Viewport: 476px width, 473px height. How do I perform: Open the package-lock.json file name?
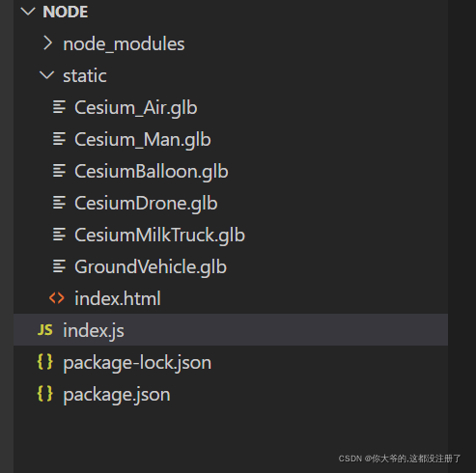point(137,363)
